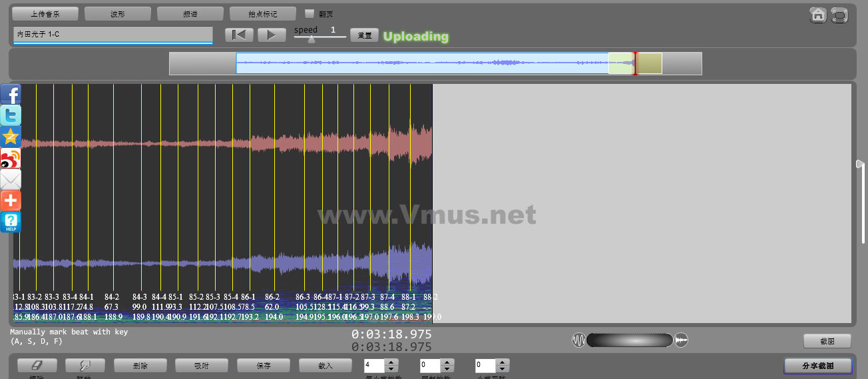Increase the first stepper showing 4
The image size is (868, 379).
(x=391, y=362)
